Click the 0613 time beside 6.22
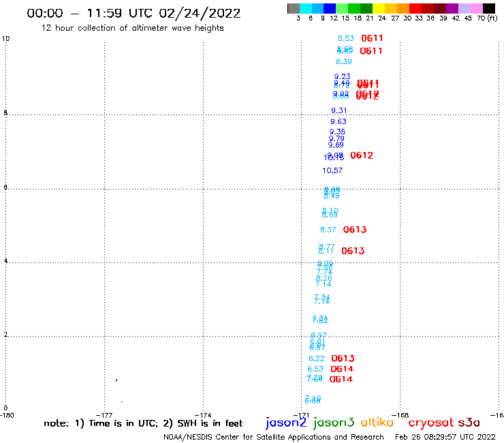 (x=343, y=358)
